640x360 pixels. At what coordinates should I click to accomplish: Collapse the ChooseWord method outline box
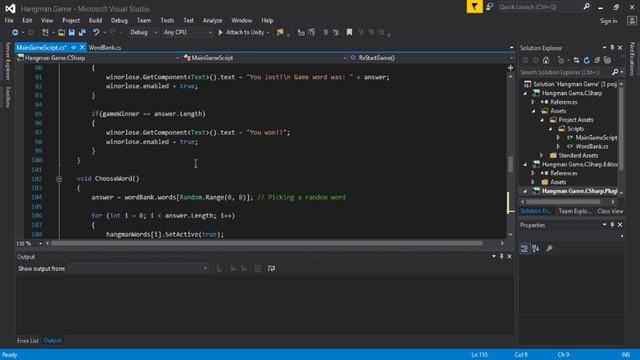[59, 179]
